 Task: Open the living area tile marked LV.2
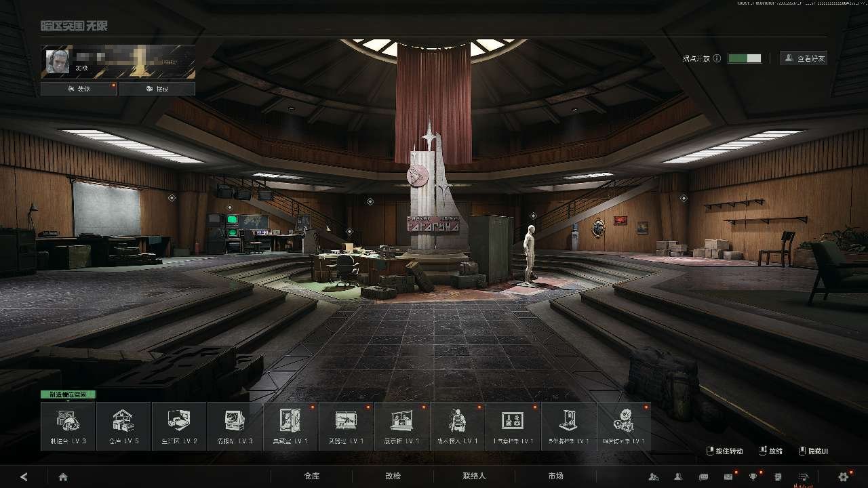[x=180, y=426]
